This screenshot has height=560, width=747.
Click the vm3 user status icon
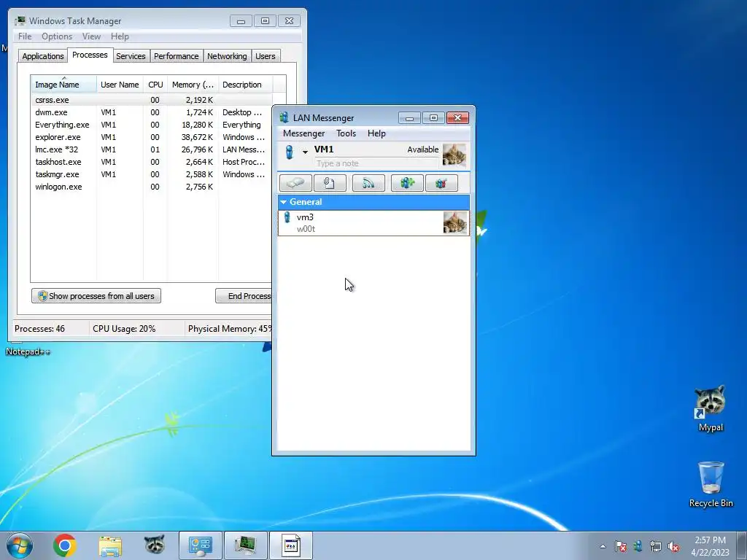(287, 217)
